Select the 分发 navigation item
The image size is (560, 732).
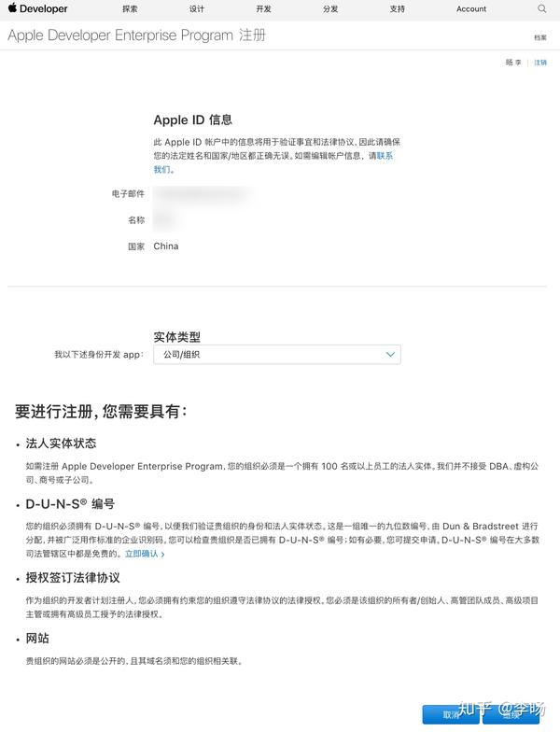[x=330, y=9]
